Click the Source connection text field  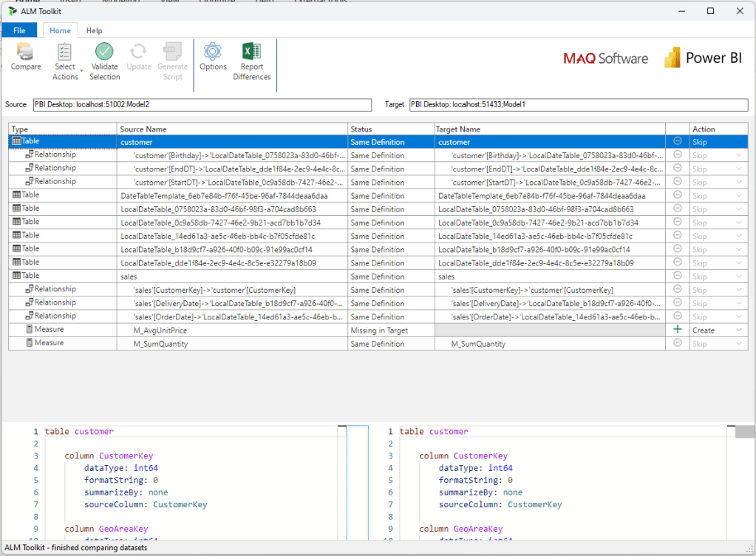click(x=202, y=105)
